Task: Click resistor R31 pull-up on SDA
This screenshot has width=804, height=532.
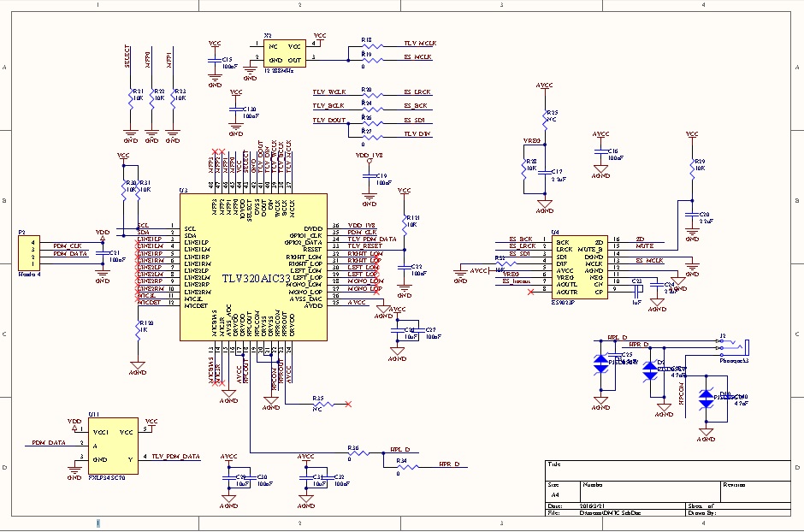Action: 138,189
